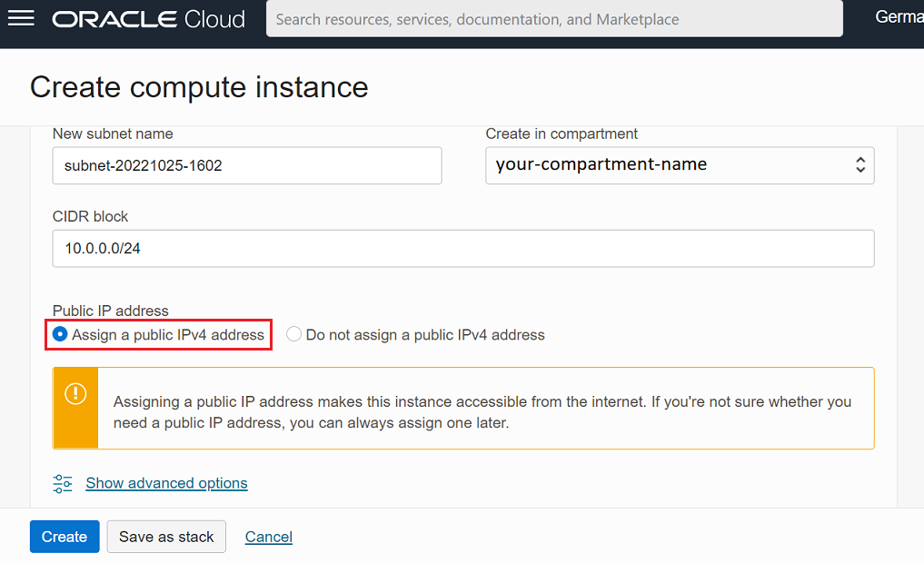Screen dimensions: 924x563
Task: Click the Cancel link
Action: click(x=268, y=537)
